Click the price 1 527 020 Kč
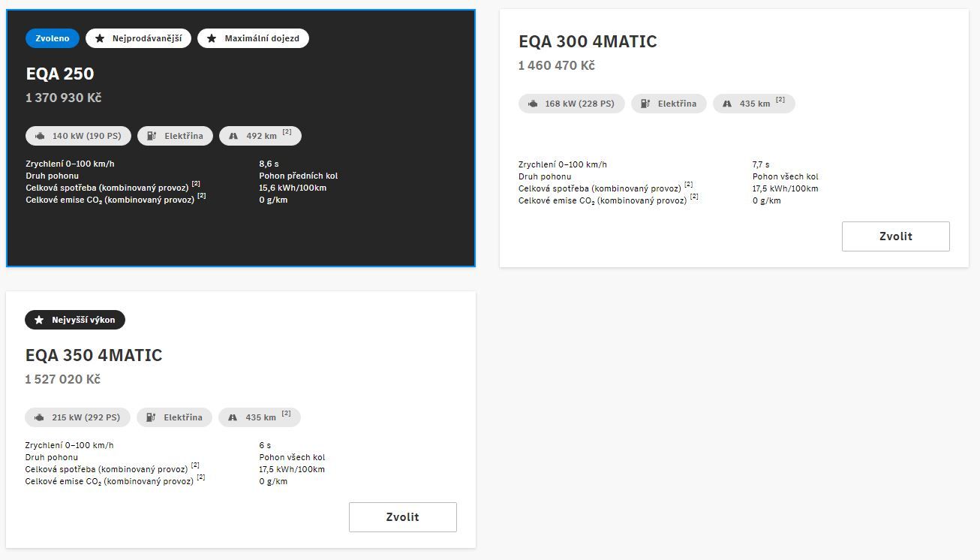This screenshot has height=560, width=980. (x=63, y=379)
